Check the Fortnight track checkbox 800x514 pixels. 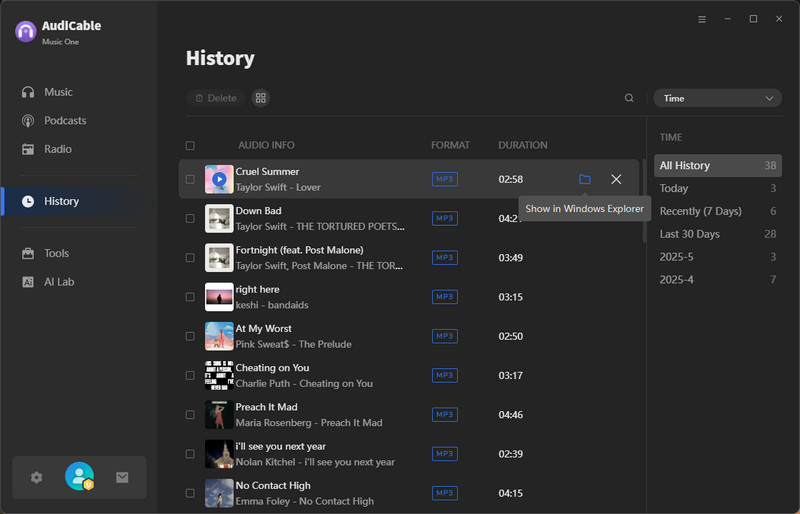pos(190,258)
